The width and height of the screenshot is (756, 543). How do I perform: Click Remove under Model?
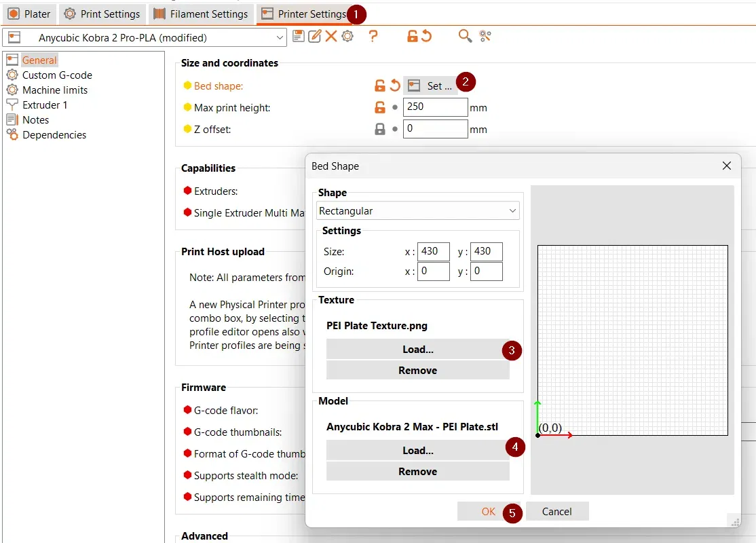pos(417,472)
